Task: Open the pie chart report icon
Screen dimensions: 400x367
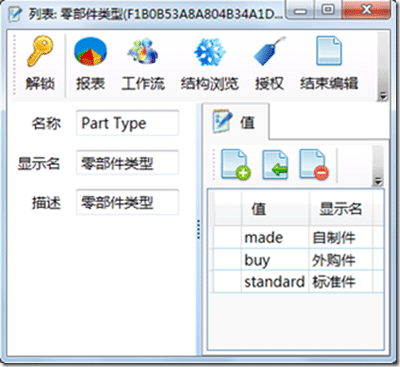Action: [90, 51]
